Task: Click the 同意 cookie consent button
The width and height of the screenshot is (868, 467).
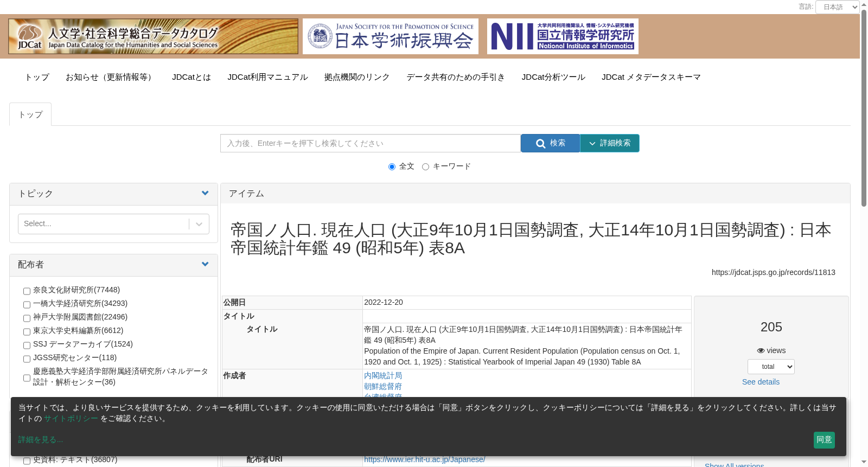Action: pyautogui.click(x=824, y=440)
